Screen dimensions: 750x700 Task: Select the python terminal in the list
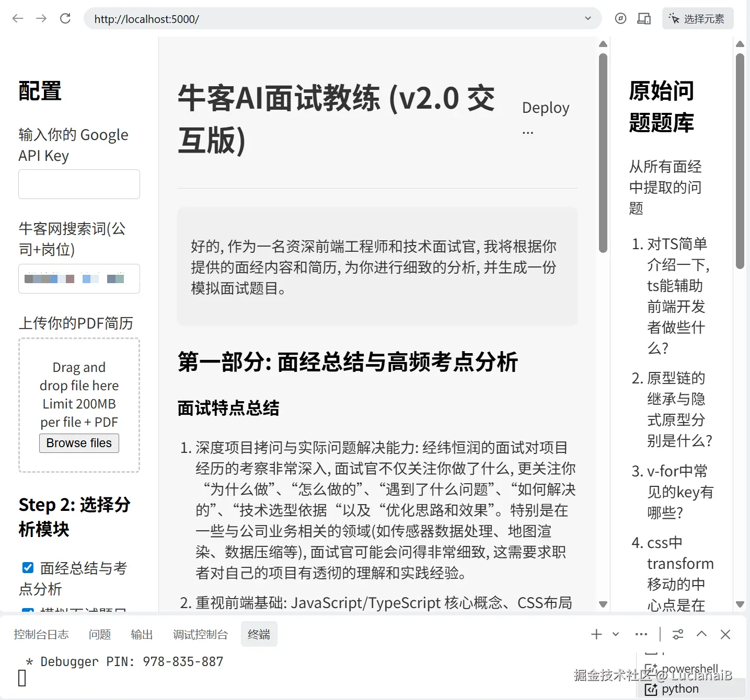692,689
